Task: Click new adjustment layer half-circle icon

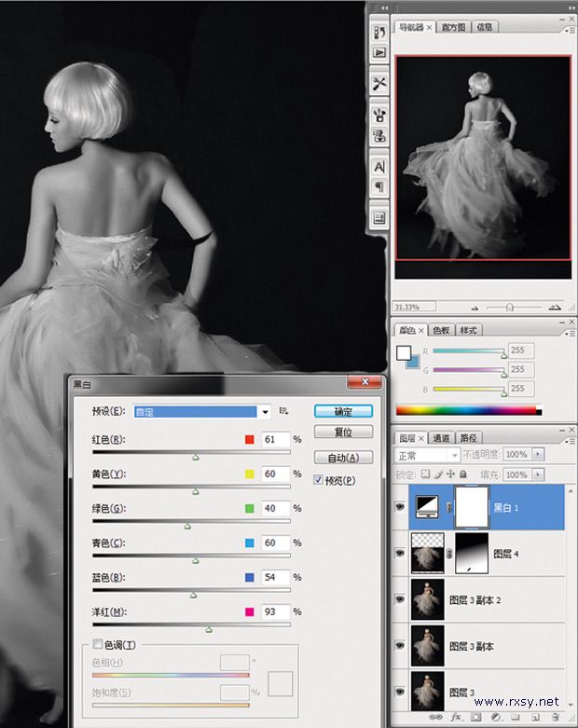Action: (x=496, y=718)
